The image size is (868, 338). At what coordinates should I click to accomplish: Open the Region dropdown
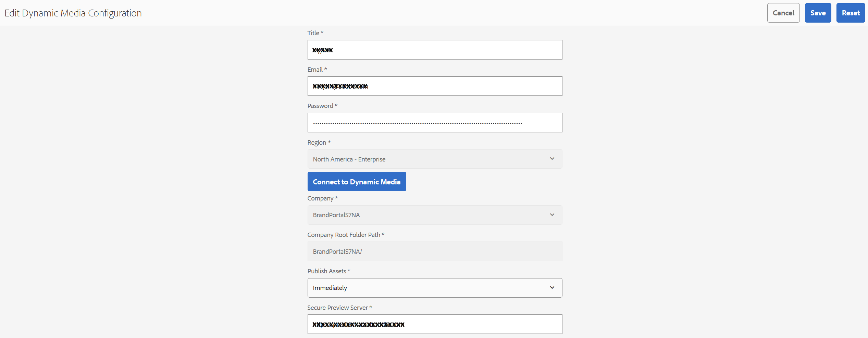434,159
